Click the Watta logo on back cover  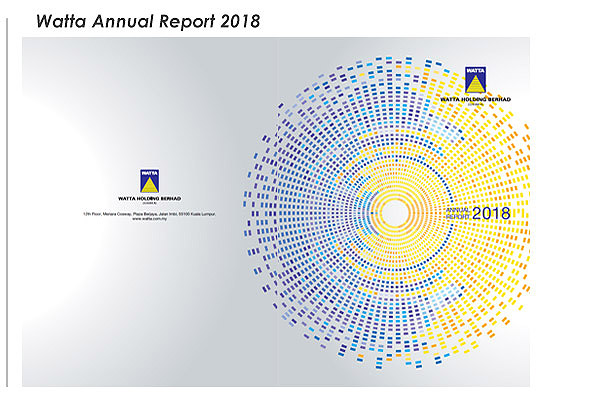150,181
